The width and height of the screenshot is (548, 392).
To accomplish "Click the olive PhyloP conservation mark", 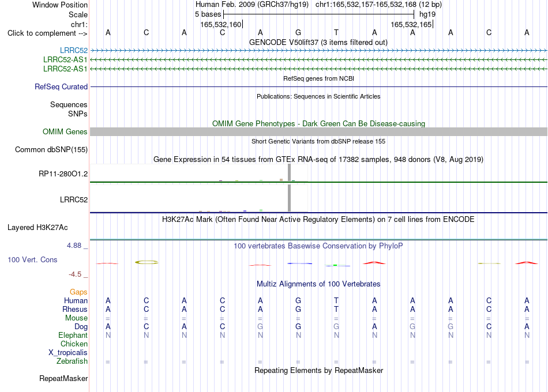I will pyautogui.click(x=147, y=262).
